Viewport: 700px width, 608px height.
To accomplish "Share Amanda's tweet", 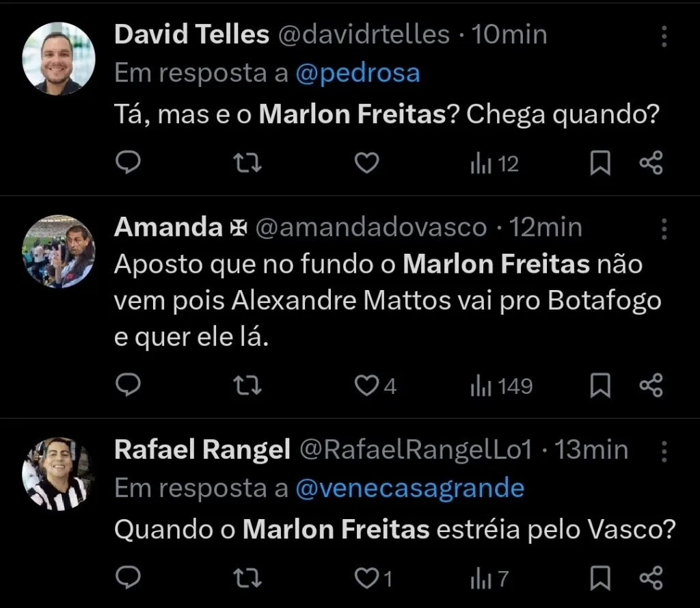I will (x=649, y=384).
